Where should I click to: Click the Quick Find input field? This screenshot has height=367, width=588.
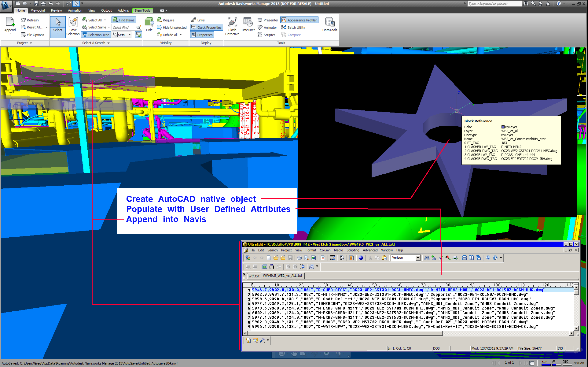click(x=123, y=28)
